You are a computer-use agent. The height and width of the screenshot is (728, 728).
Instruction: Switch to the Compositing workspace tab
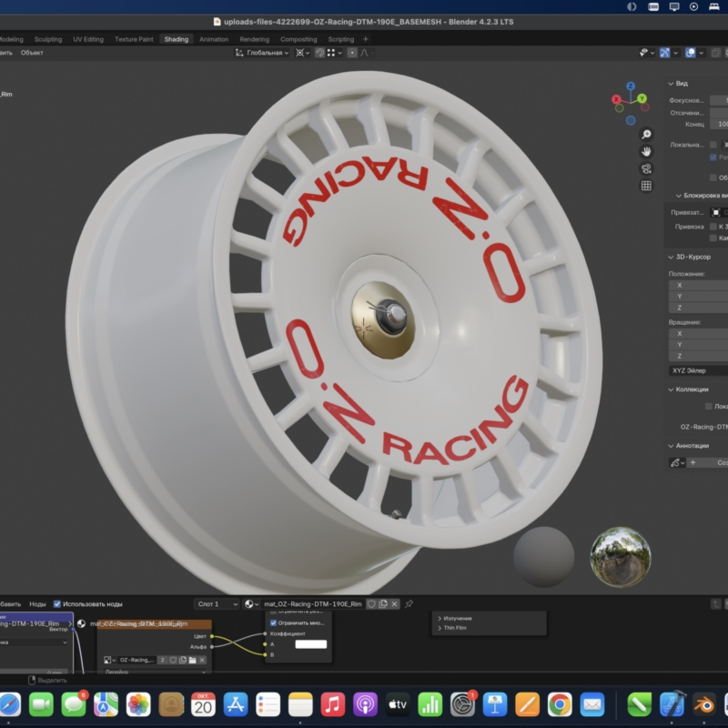[x=298, y=39]
